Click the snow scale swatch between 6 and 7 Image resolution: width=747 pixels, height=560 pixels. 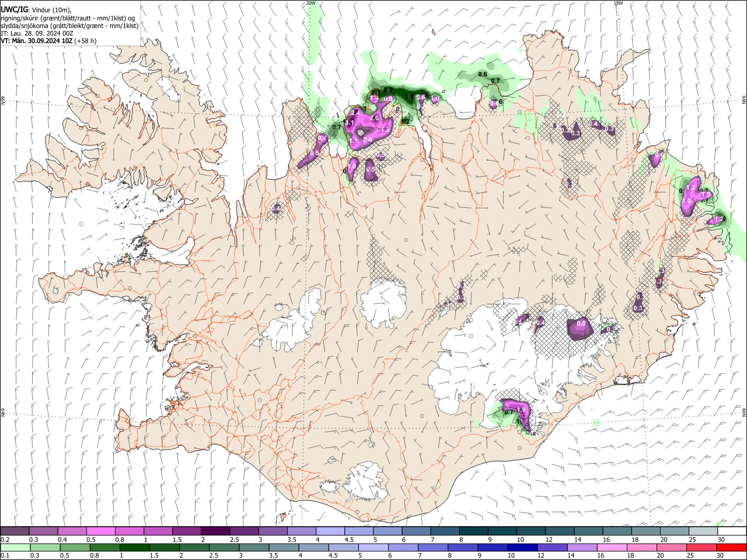click(416, 531)
